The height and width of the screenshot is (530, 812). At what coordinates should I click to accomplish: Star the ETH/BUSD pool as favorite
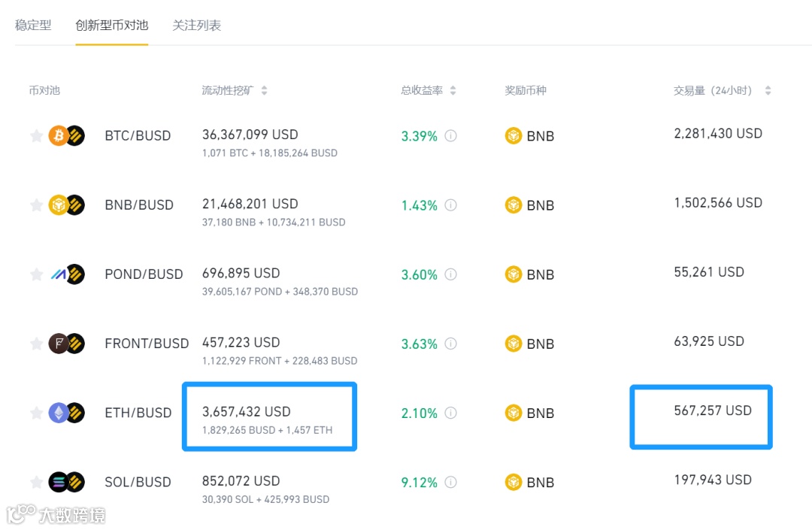[x=36, y=413]
